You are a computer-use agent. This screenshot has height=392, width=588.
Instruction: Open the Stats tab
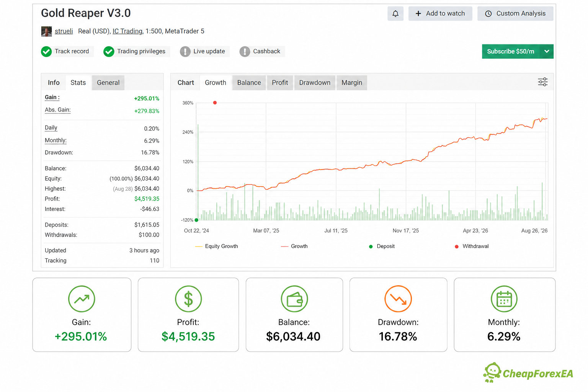(78, 83)
